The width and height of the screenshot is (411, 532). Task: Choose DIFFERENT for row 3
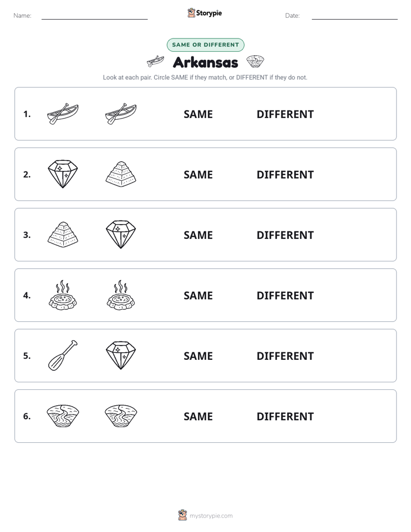(285, 235)
